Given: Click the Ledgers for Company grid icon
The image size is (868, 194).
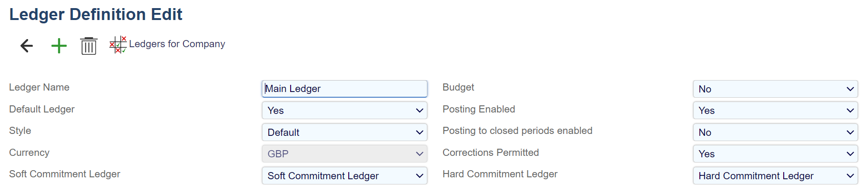Looking at the screenshot, I should [118, 44].
